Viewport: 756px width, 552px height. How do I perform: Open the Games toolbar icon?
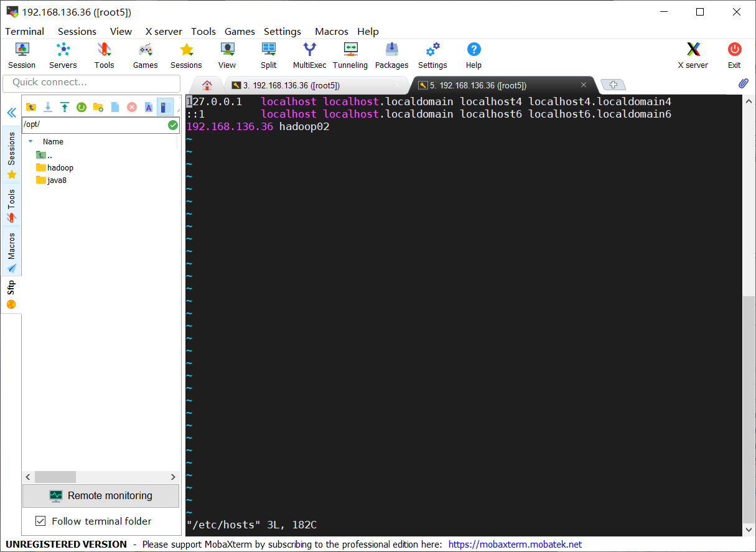coord(145,55)
